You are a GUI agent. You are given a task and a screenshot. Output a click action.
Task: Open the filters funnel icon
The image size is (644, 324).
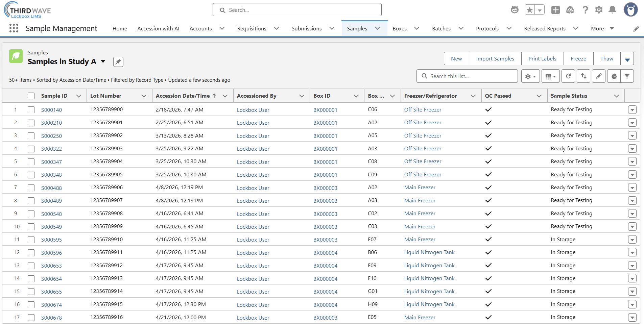pyautogui.click(x=627, y=76)
